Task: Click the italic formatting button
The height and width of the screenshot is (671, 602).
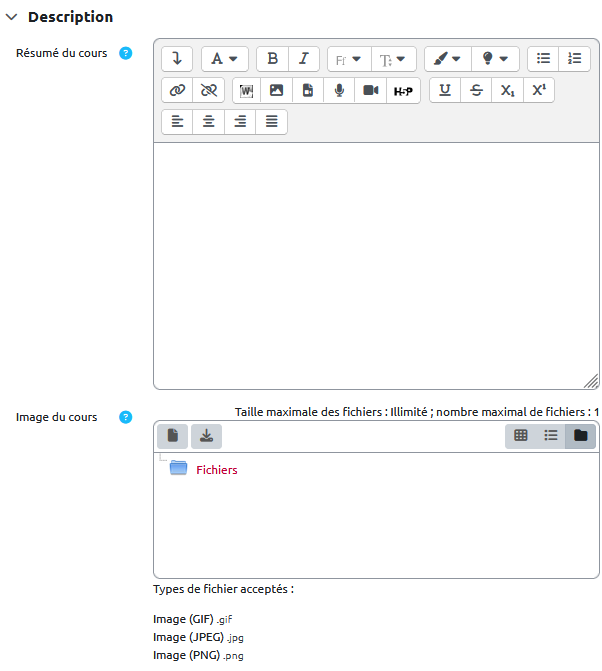Action: click(303, 59)
